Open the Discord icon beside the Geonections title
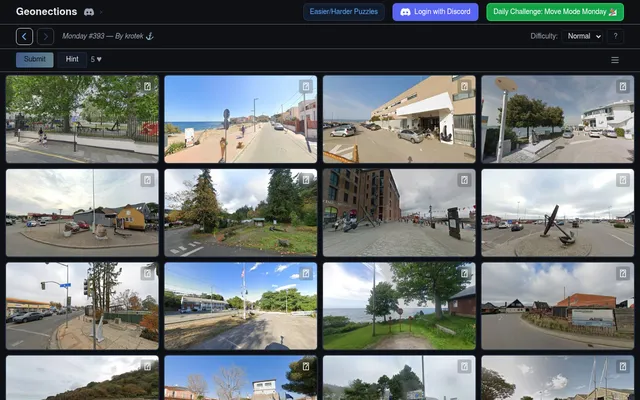The width and height of the screenshot is (640, 400). 89,12
